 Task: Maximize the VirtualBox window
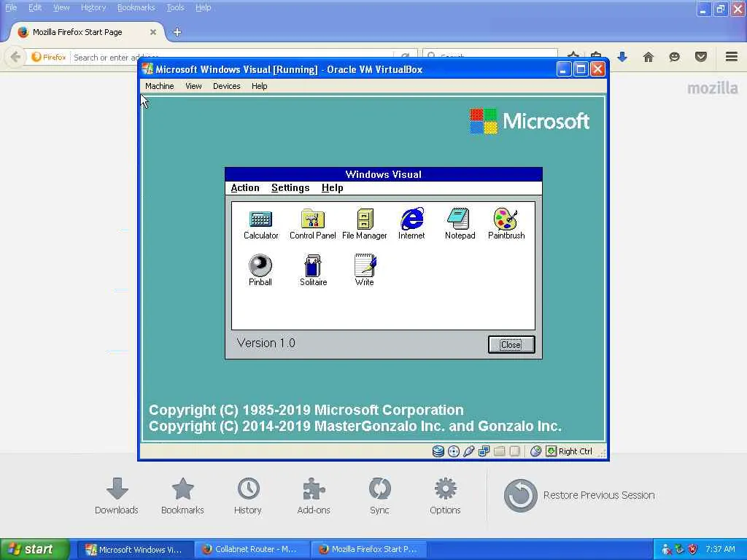click(x=581, y=69)
